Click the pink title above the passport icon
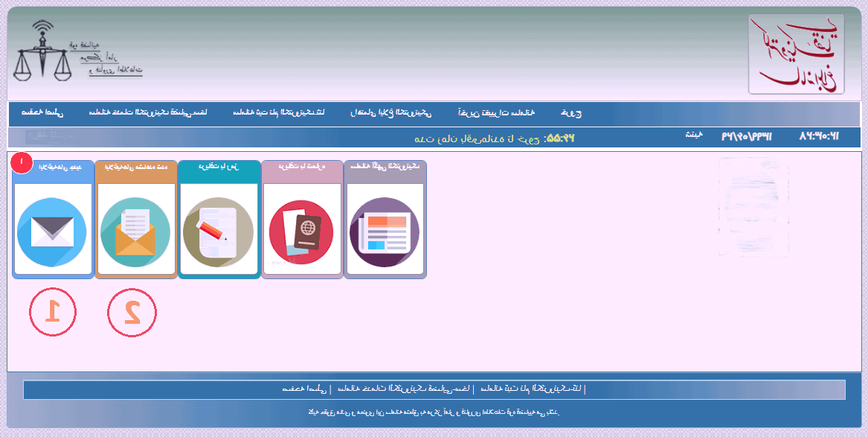 [302, 168]
